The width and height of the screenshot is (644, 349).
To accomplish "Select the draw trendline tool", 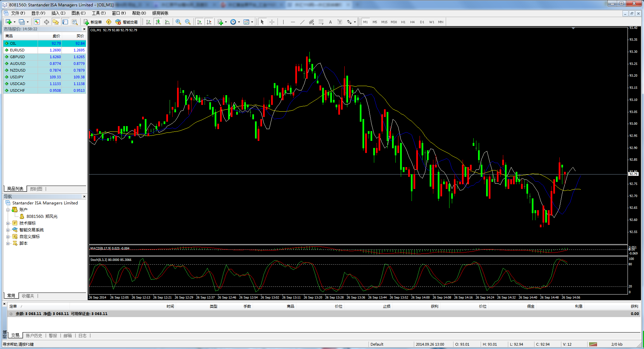I will click(302, 22).
